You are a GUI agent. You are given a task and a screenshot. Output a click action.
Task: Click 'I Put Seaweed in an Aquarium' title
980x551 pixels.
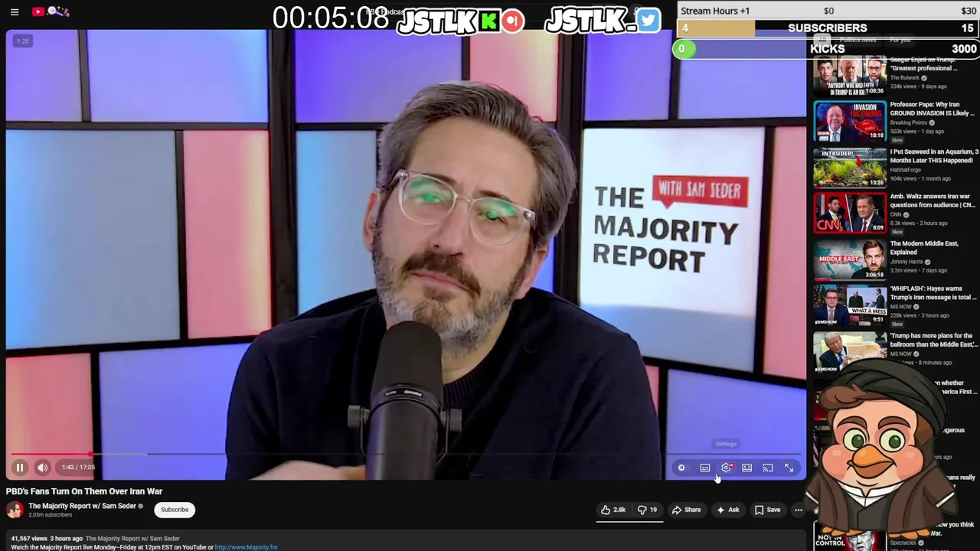[x=934, y=156]
